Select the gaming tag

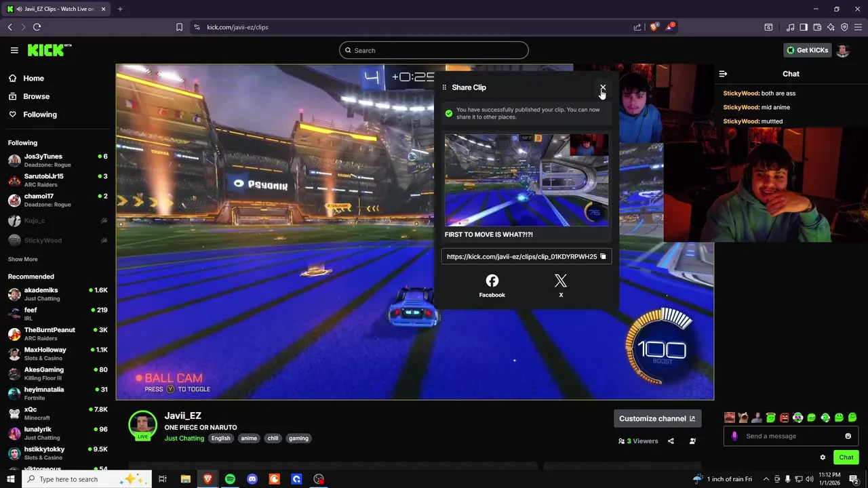point(298,439)
